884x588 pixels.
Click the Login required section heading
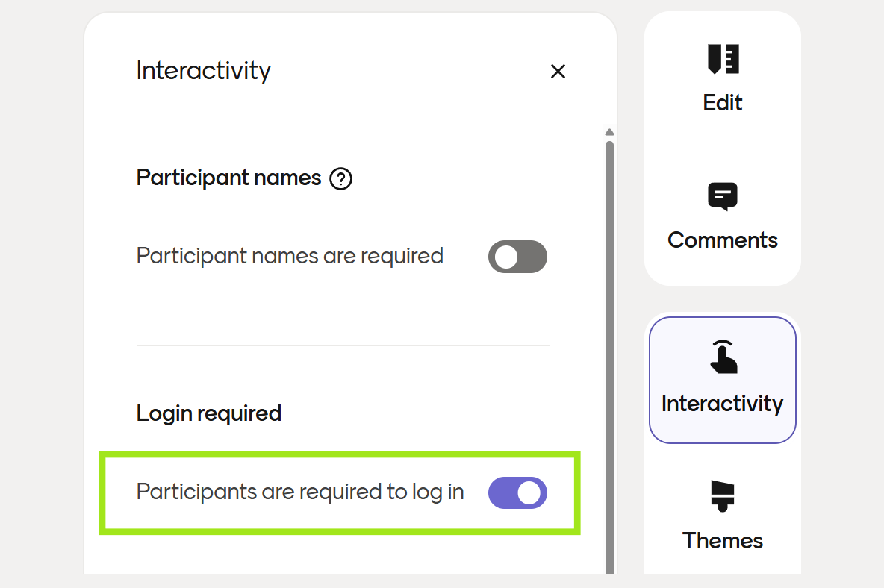[x=209, y=413]
